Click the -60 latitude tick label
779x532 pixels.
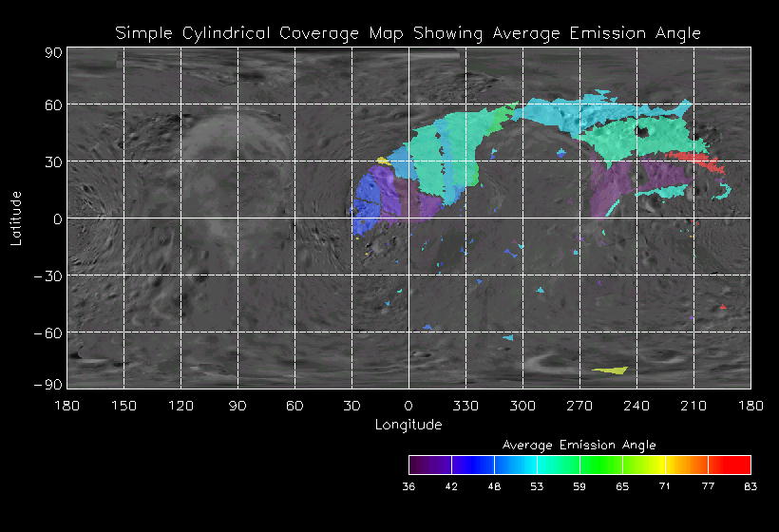[47, 332]
